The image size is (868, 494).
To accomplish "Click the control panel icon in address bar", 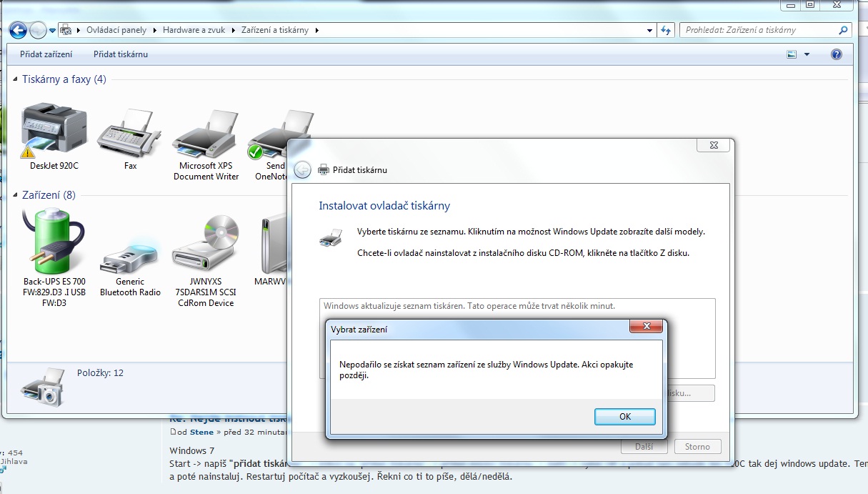I will [66, 30].
